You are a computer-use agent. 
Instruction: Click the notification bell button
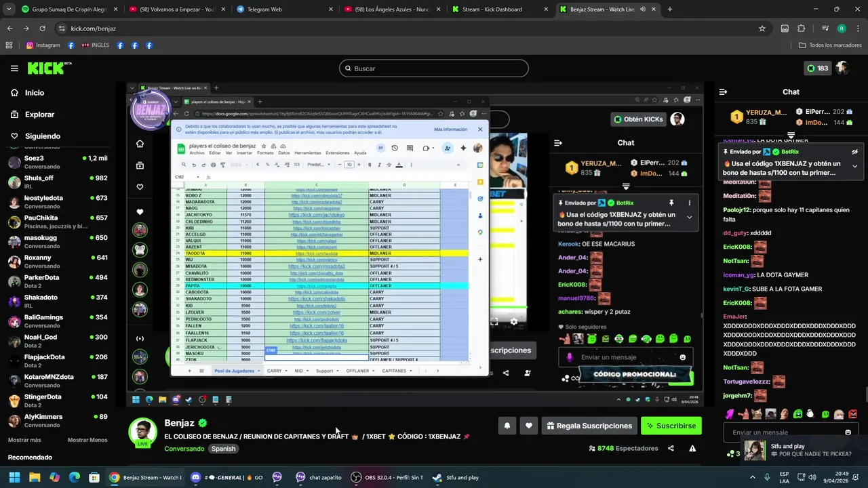coord(507,426)
